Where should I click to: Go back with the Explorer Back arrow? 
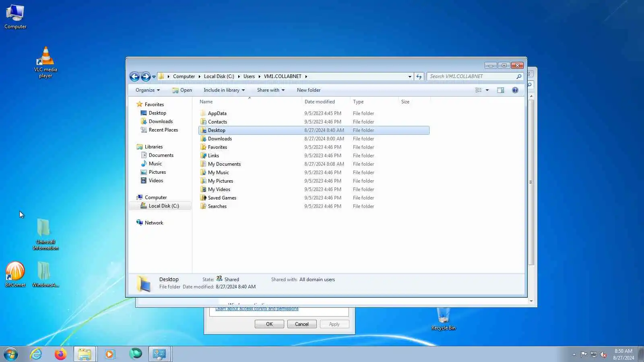(134, 76)
